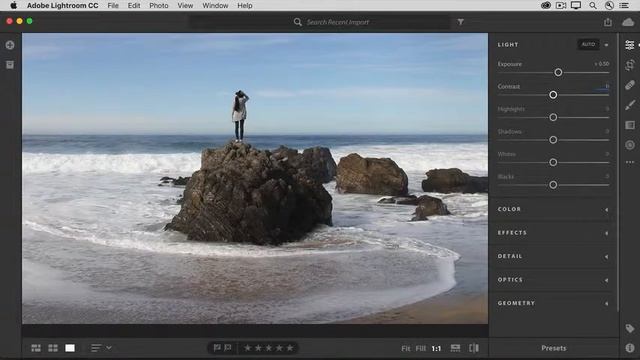Select the Crop and Rotate tool

630,65
